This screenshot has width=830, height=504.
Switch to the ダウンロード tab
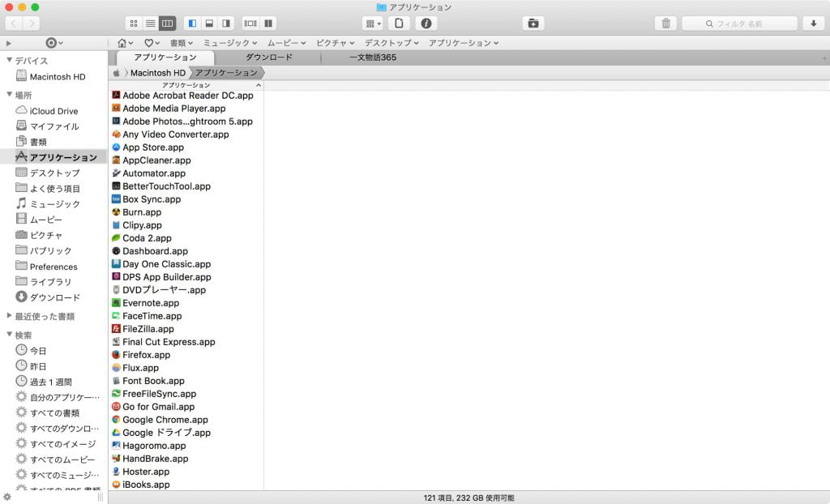coord(268,58)
